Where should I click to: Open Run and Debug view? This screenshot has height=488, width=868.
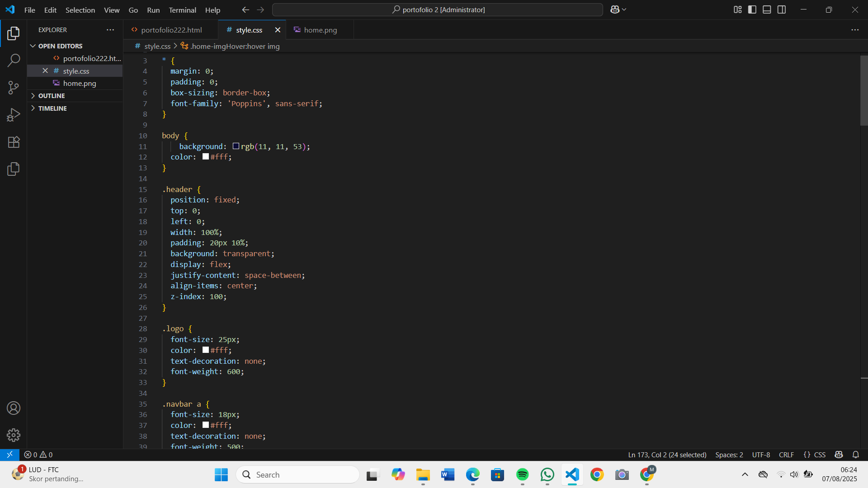tap(14, 115)
